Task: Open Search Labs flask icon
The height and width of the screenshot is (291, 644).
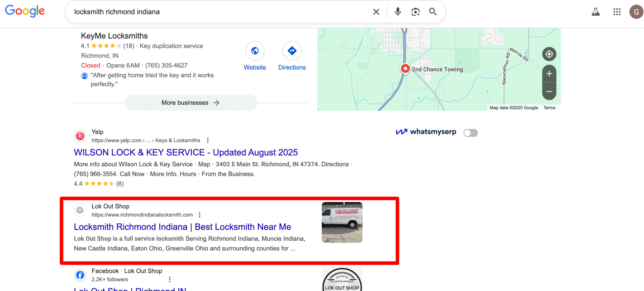Action: (x=595, y=12)
